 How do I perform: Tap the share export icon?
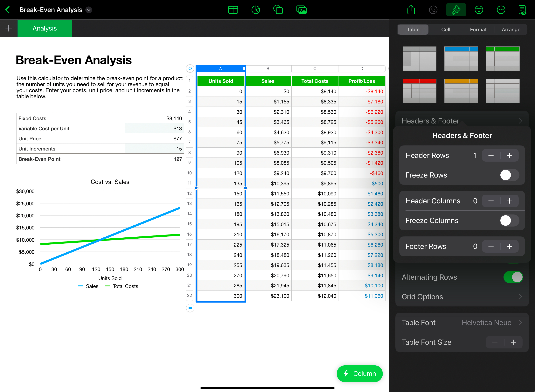[411, 10]
